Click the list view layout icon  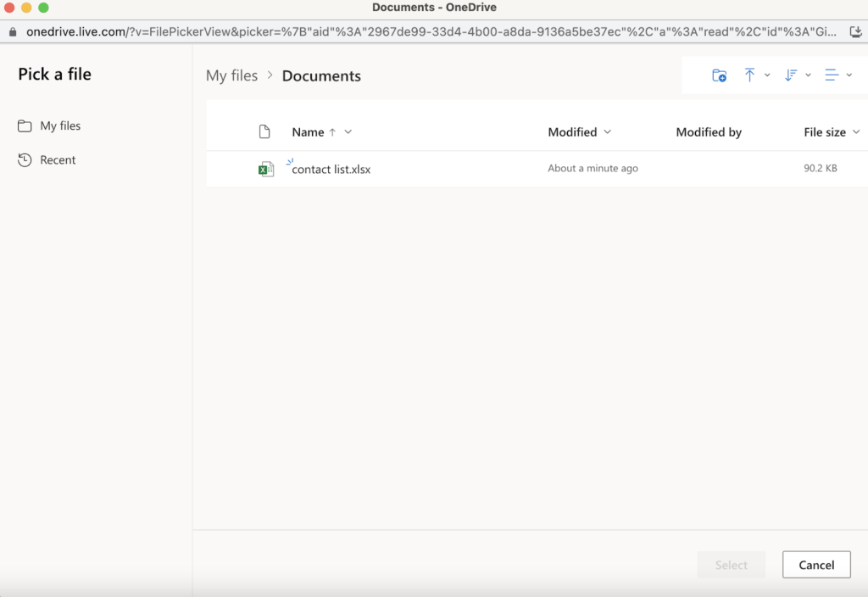coord(832,75)
